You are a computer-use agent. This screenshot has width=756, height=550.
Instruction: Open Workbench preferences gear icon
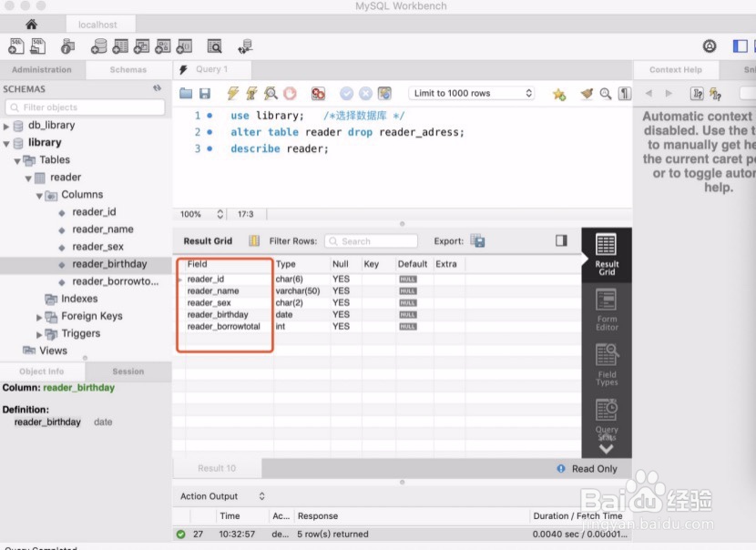(x=710, y=46)
